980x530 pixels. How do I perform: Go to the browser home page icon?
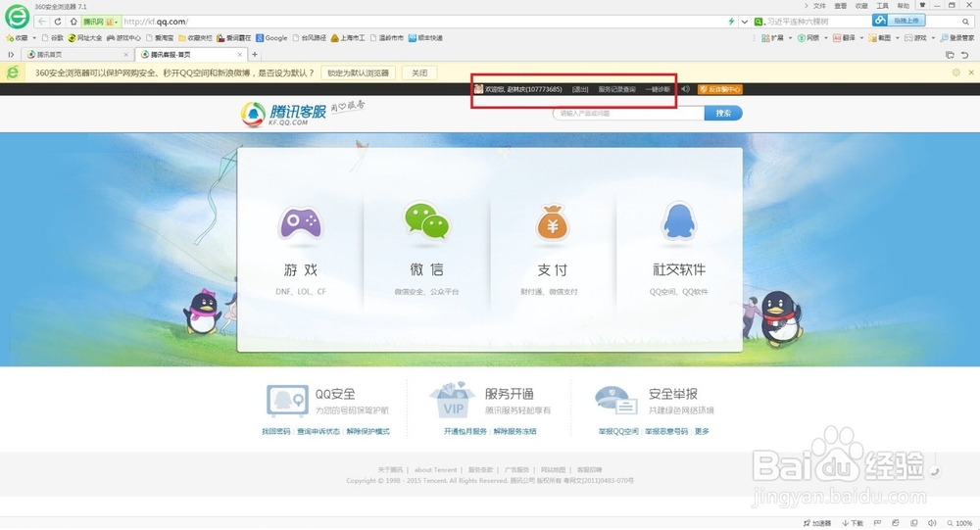point(73,22)
